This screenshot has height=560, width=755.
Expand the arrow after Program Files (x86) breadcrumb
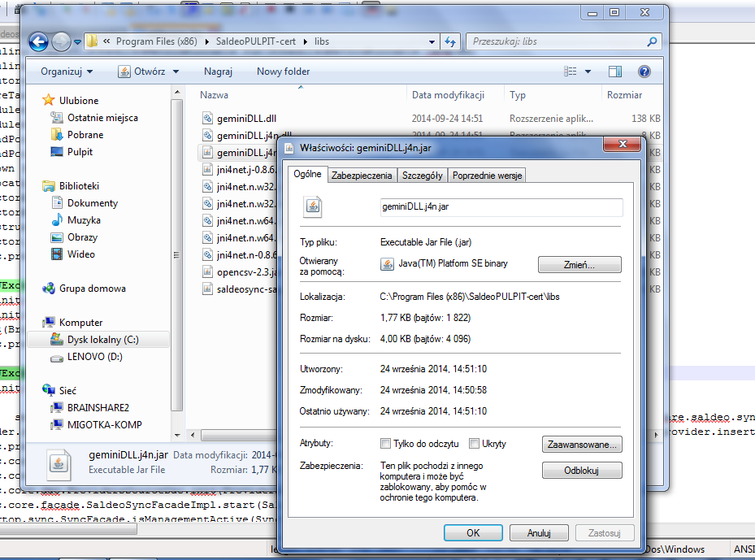[207, 42]
